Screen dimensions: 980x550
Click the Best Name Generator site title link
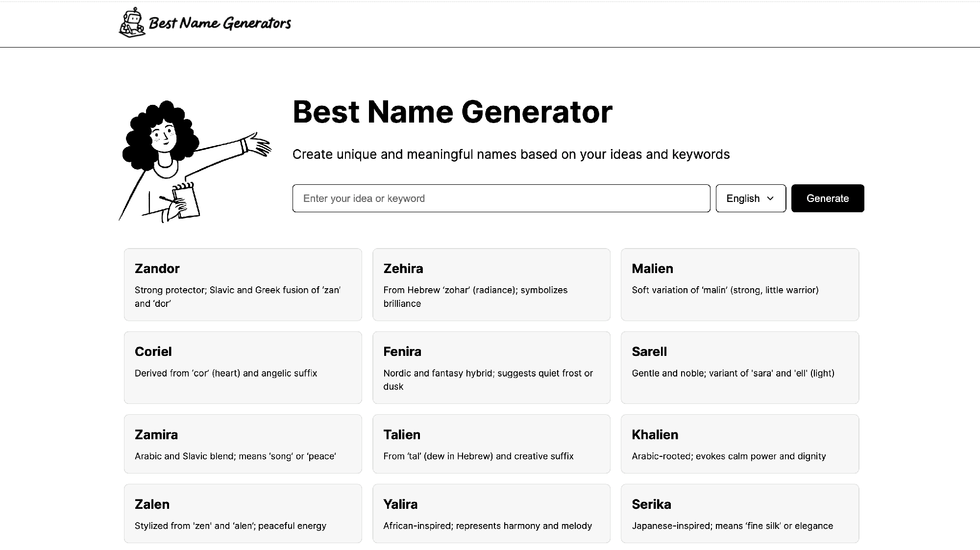pyautogui.click(x=452, y=113)
